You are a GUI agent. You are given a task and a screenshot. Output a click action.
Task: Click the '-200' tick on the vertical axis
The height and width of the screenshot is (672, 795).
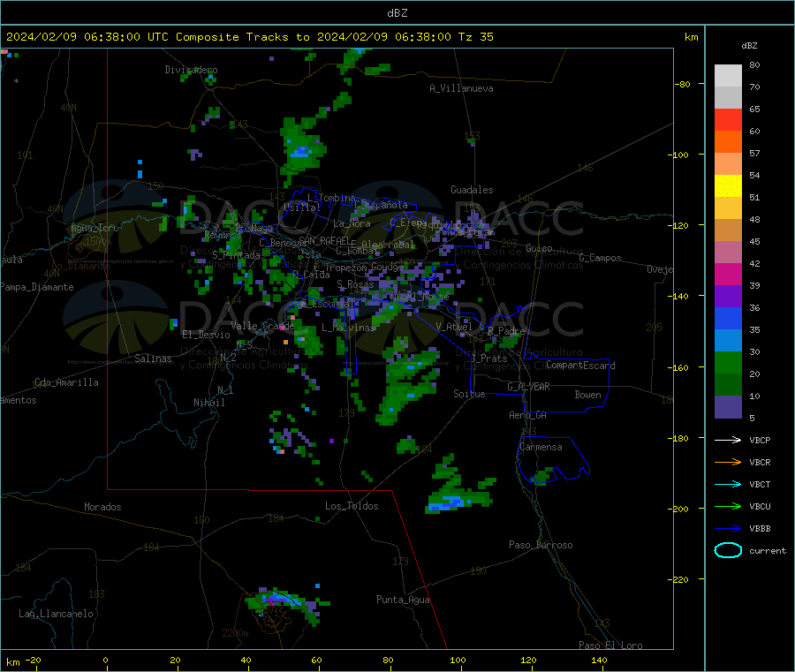point(678,509)
